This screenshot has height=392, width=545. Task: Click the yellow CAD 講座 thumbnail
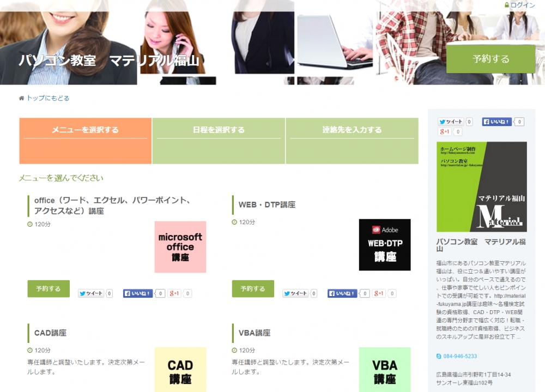click(180, 369)
